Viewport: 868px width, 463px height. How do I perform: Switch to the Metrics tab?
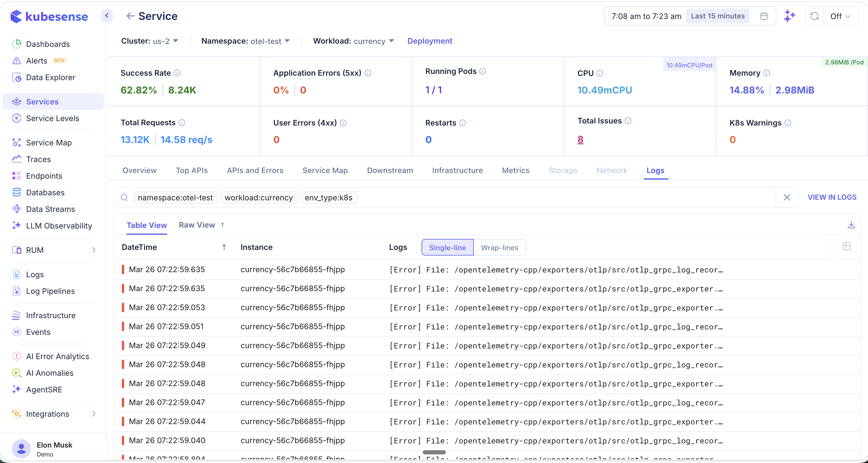(x=516, y=170)
